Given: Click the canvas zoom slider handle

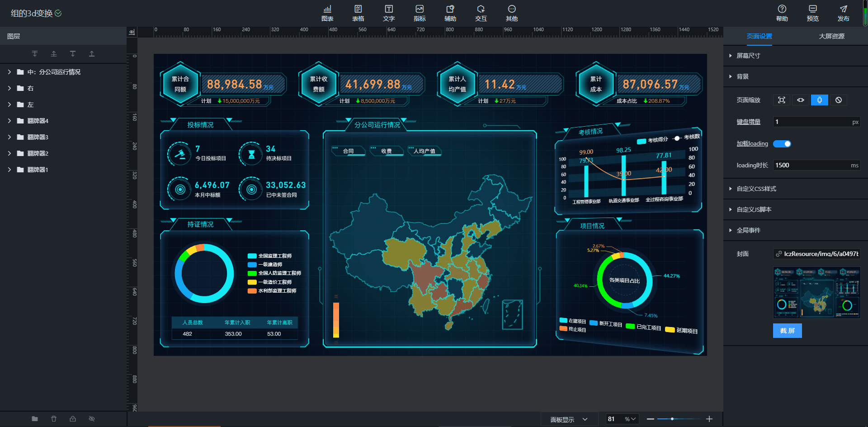Looking at the screenshot, I should pyautogui.click(x=672, y=419).
